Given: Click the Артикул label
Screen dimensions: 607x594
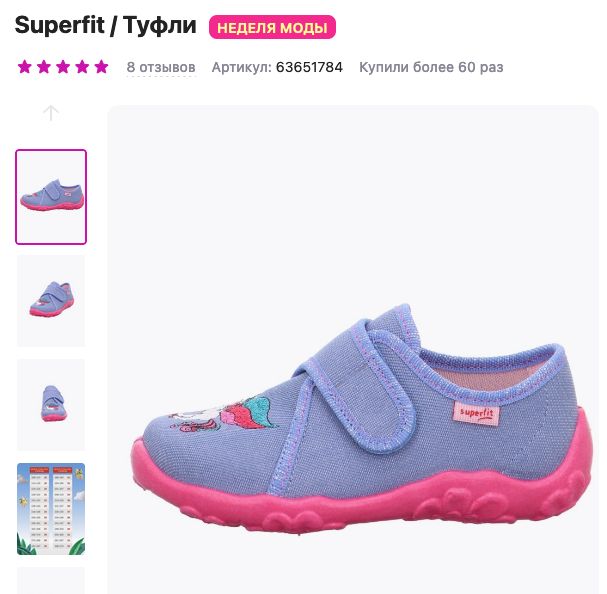Looking at the screenshot, I should [242, 67].
